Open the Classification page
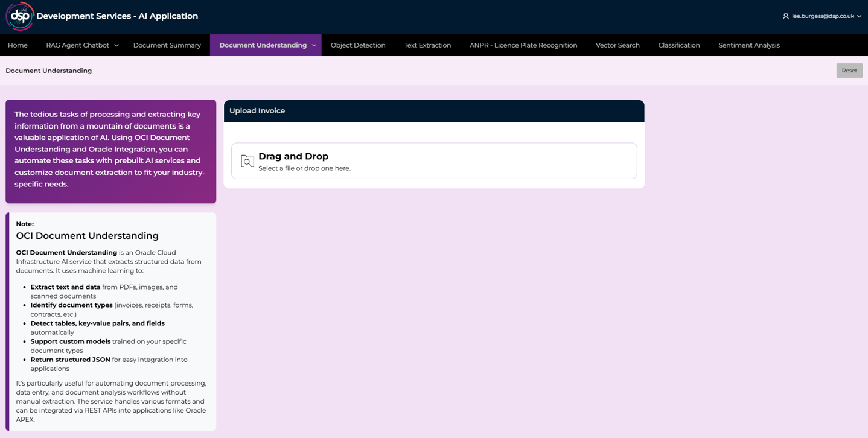The image size is (868, 438). point(678,45)
